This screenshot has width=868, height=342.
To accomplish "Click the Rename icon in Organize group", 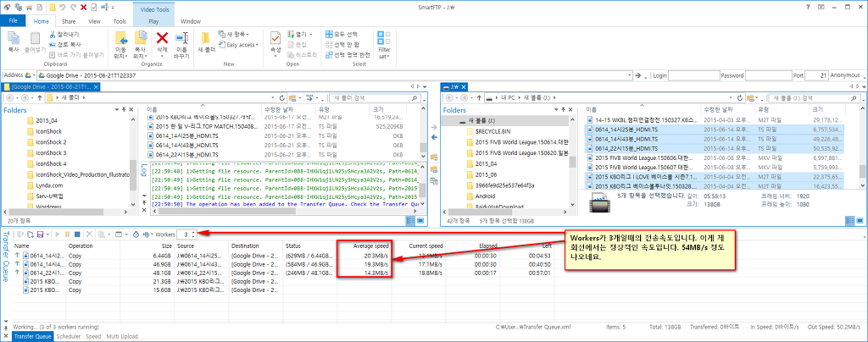I will [x=181, y=42].
